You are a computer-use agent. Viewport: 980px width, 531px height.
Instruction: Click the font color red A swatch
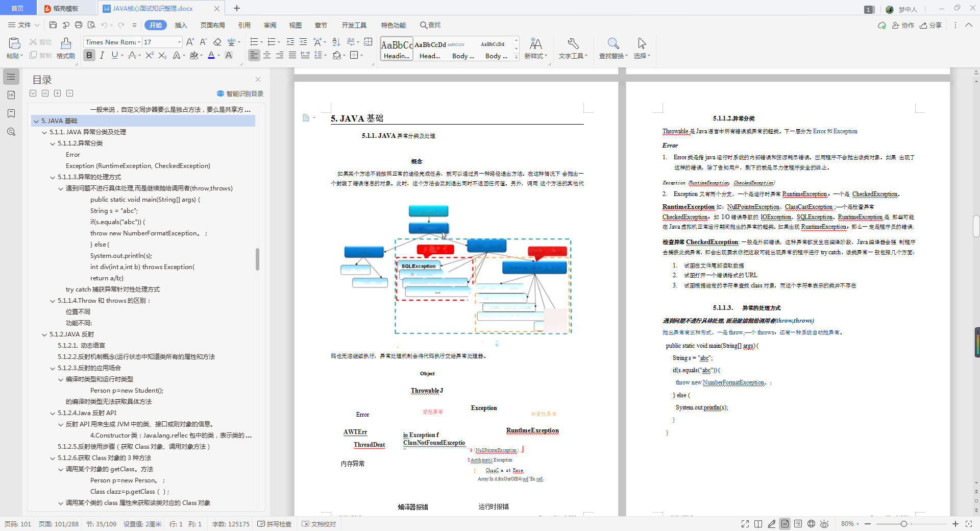click(211, 55)
